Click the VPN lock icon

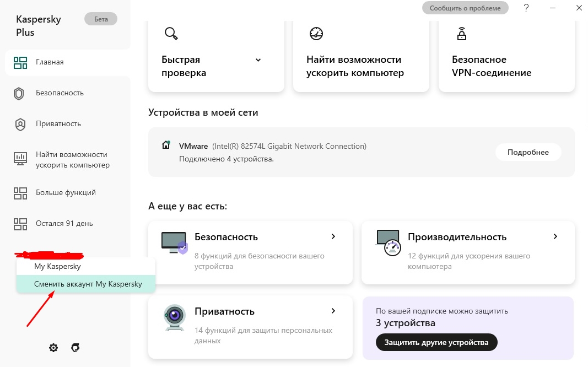click(x=462, y=34)
